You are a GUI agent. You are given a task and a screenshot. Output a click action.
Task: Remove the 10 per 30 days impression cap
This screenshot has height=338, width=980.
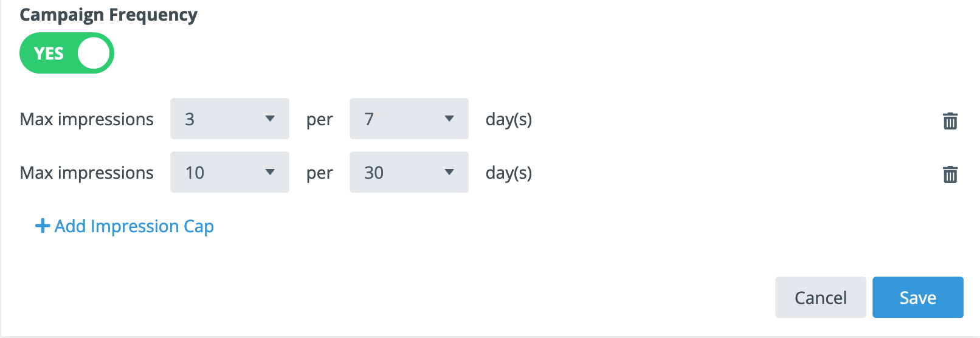[950, 174]
